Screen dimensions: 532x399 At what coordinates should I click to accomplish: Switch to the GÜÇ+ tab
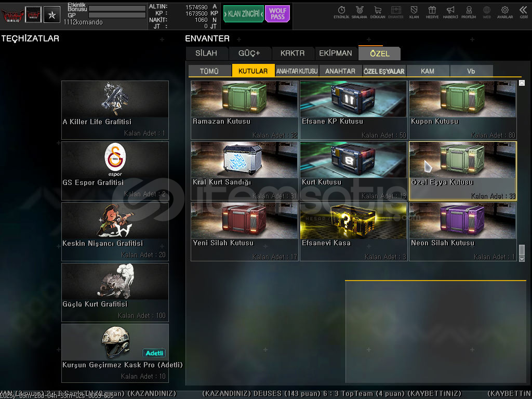click(249, 54)
